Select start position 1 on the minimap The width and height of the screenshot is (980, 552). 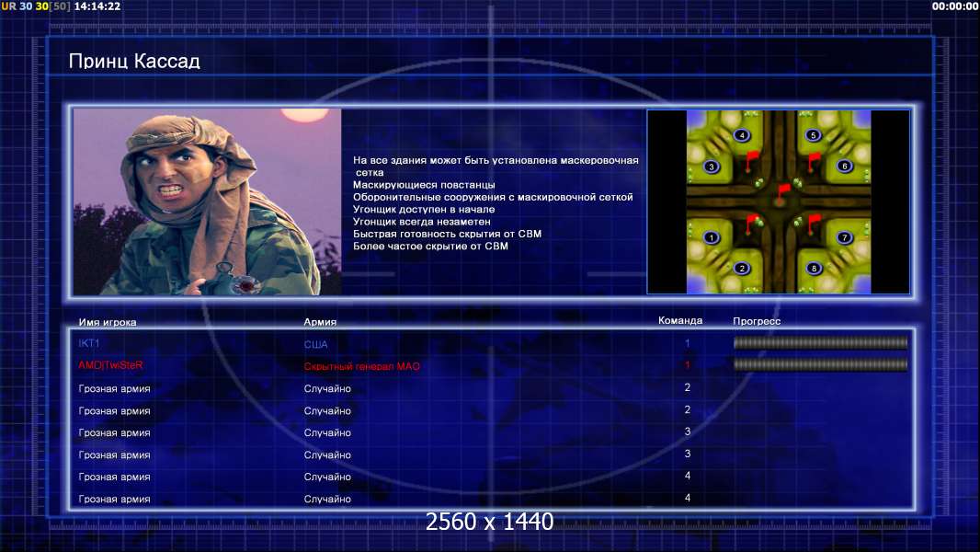pyautogui.click(x=712, y=237)
